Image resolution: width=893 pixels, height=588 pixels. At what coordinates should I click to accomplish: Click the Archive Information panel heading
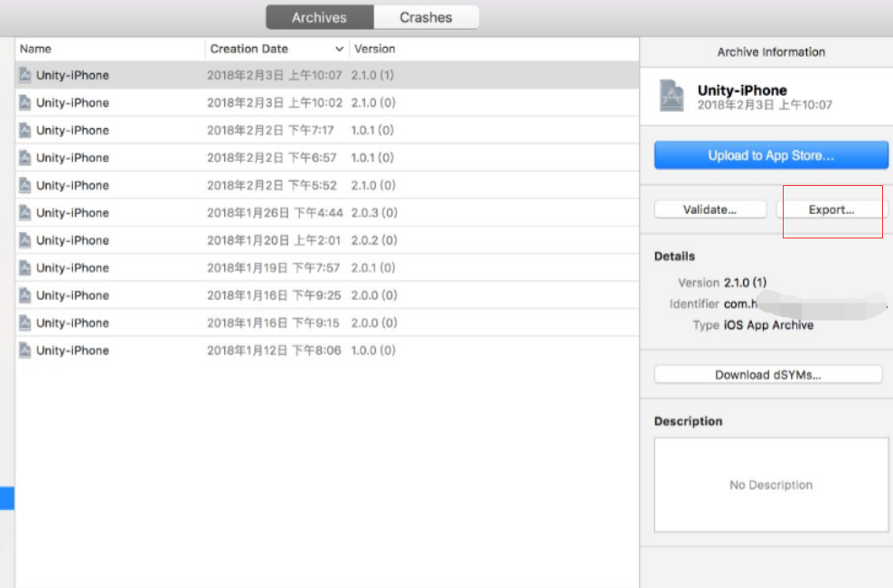point(771,51)
